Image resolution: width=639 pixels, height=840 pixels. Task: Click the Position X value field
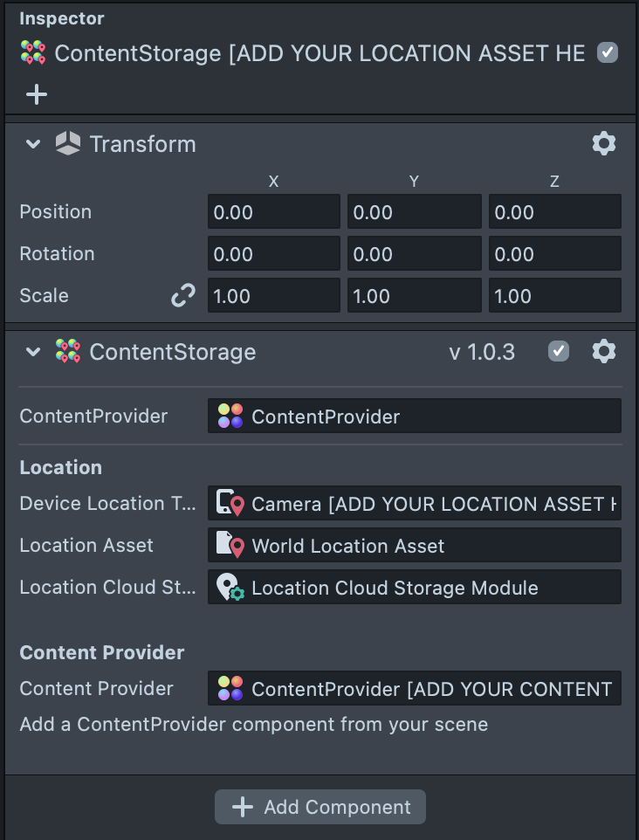[273, 212]
